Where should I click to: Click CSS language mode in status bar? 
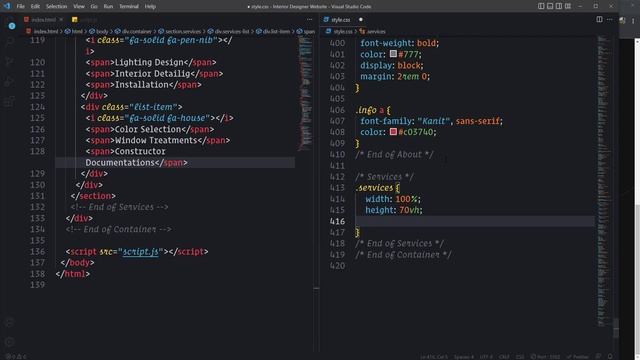[x=520, y=357]
